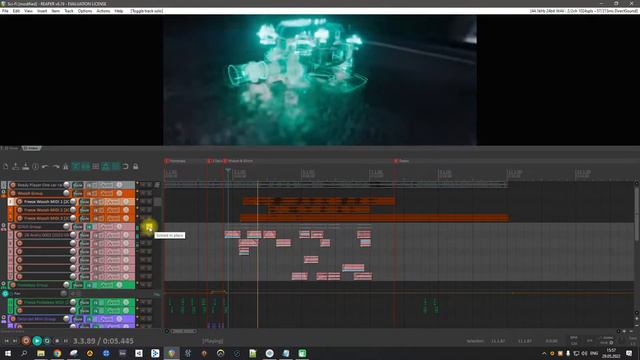Click the Undo arrow in the toolbar
Image resolution: width=640 pixels, height=360 pixels.
tap(45, 167)
